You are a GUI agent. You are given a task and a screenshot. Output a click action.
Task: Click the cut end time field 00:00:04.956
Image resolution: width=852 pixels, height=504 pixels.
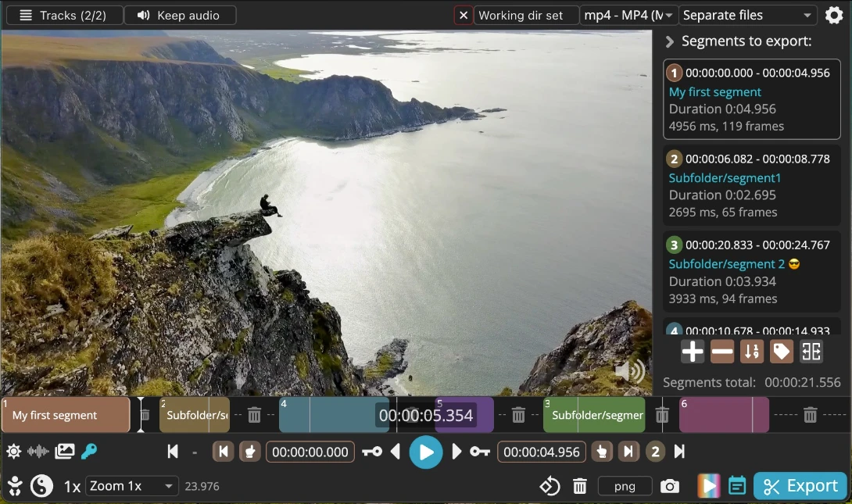pos(542,452)
